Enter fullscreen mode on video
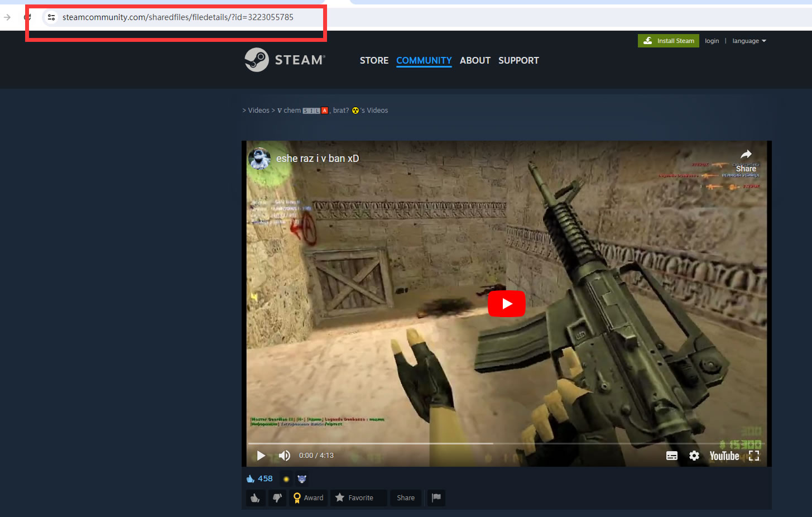Image resolution: width=812 pixels, height=517 pixels. coord(754,456)
